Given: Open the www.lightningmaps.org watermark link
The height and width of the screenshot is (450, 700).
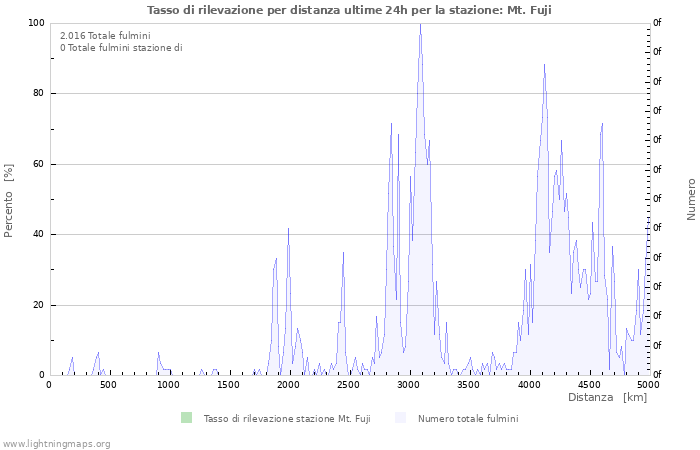Looking at the screenshot, I should click(57, 443).
